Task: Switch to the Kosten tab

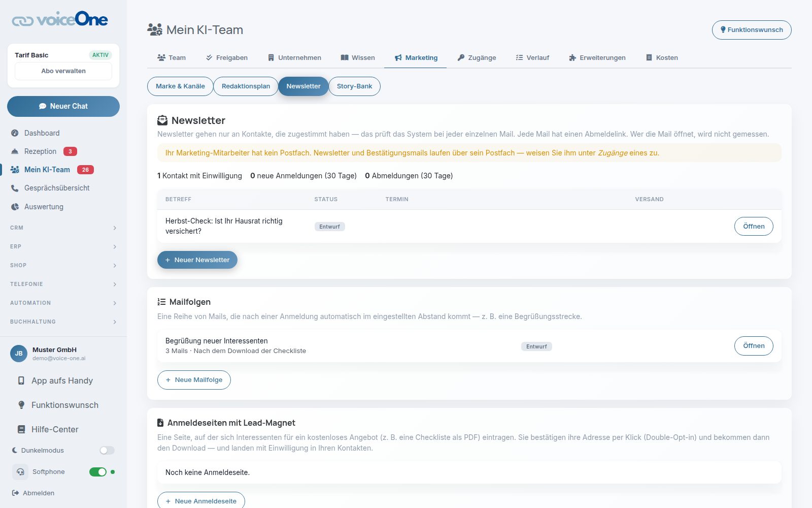Action: 662,57
